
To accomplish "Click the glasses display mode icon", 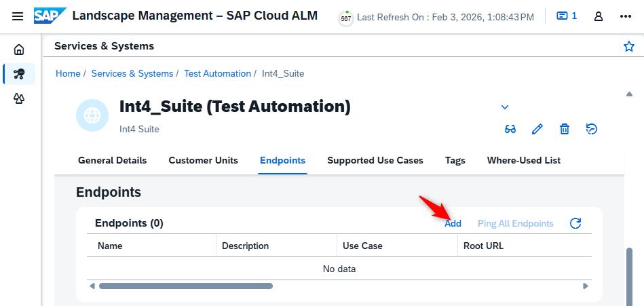I will 510,130.
